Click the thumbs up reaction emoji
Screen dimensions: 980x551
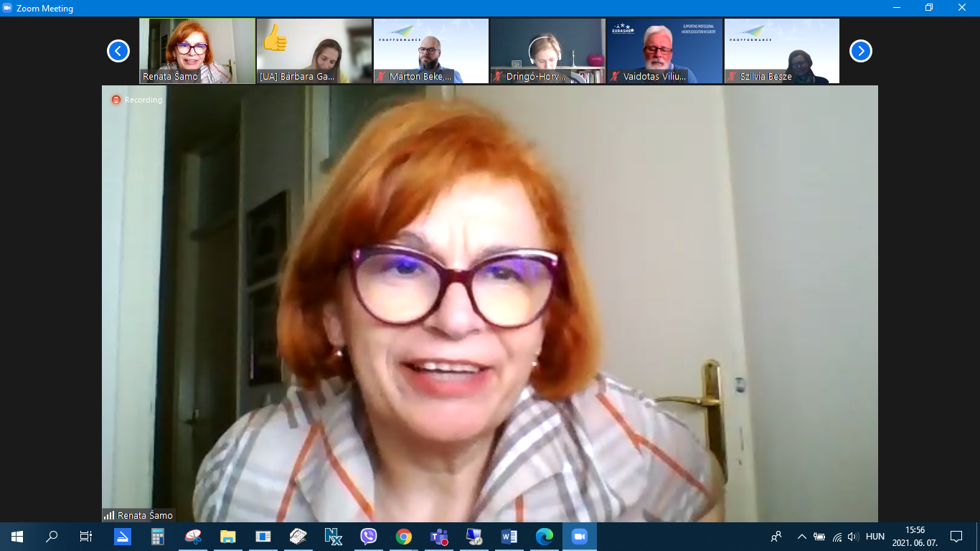pyautogui.click(x=275, y=39)
